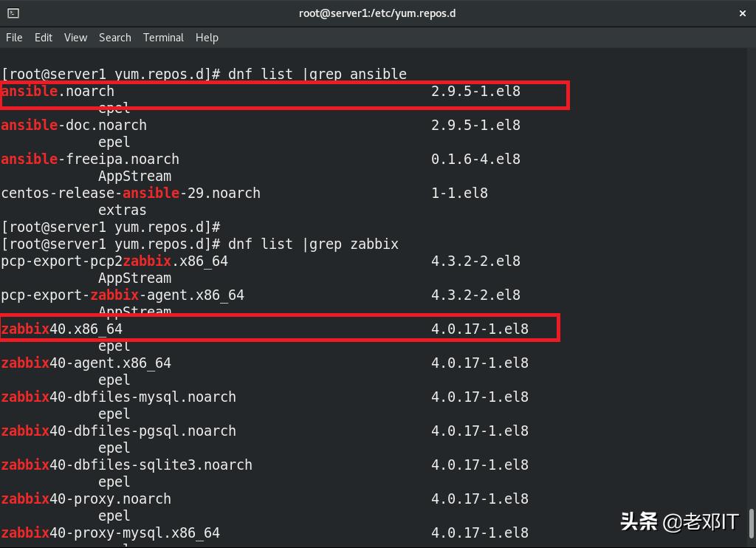Click the centos-release-ansible-29.noarch entry
This screenshot has height=548, width=756.
pyautogui.click(x=130, y=193)
